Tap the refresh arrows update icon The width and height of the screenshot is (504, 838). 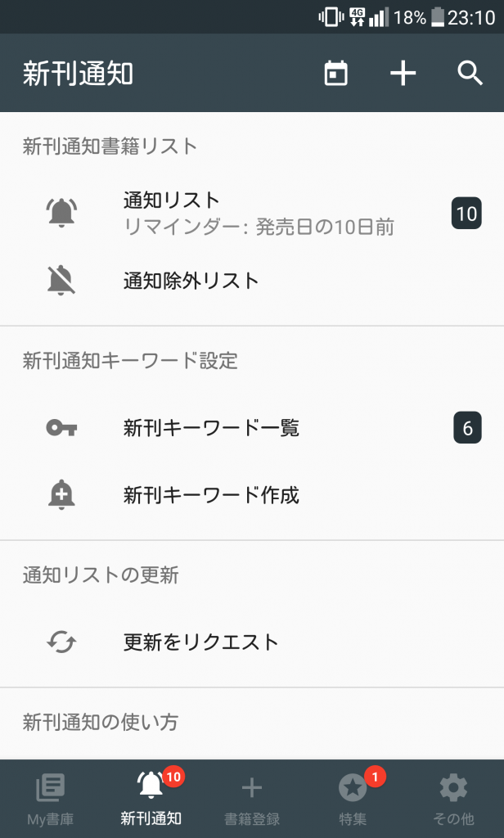coord(61,642)
